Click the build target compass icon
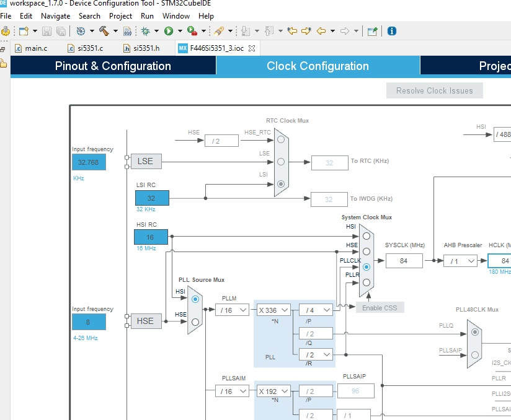Image resolution: width=511 pixels, height=420 pixels. pos(81,31)
